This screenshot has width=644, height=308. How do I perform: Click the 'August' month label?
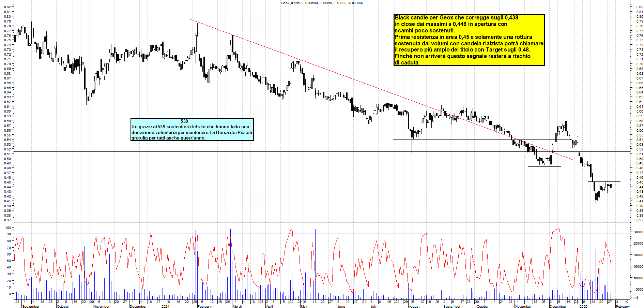point(414,306)
